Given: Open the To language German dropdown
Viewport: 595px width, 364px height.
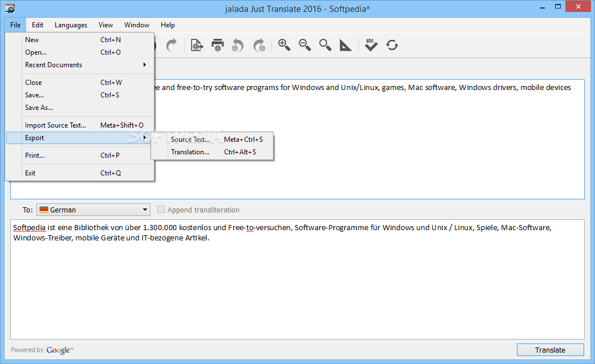Looking at the screenshot, I should tap(93, 210).
